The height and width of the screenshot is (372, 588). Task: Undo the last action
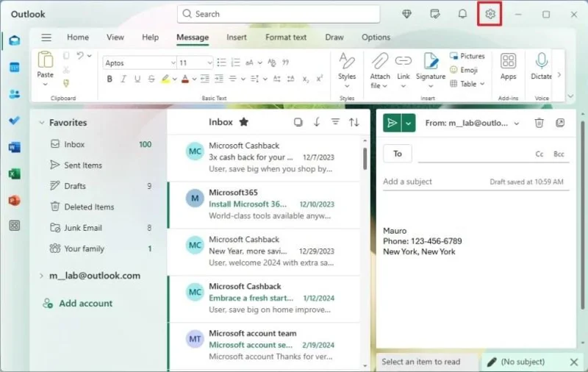[x=80, y=55]
